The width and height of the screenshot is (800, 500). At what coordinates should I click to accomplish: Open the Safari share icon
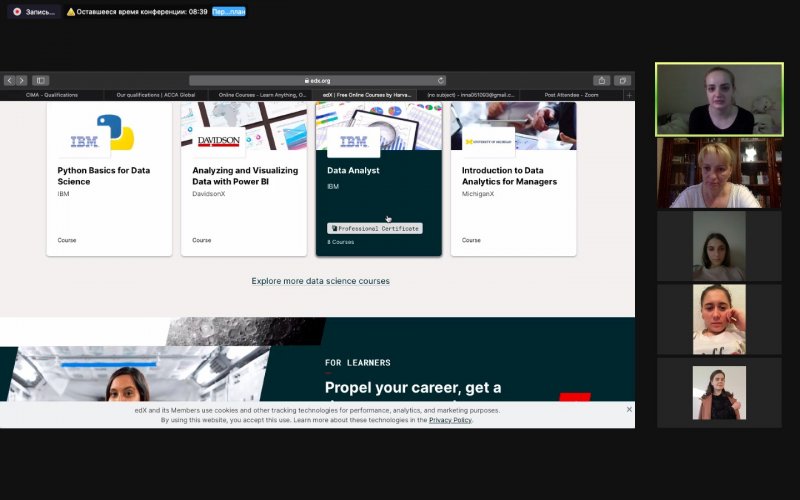[602, 80]
